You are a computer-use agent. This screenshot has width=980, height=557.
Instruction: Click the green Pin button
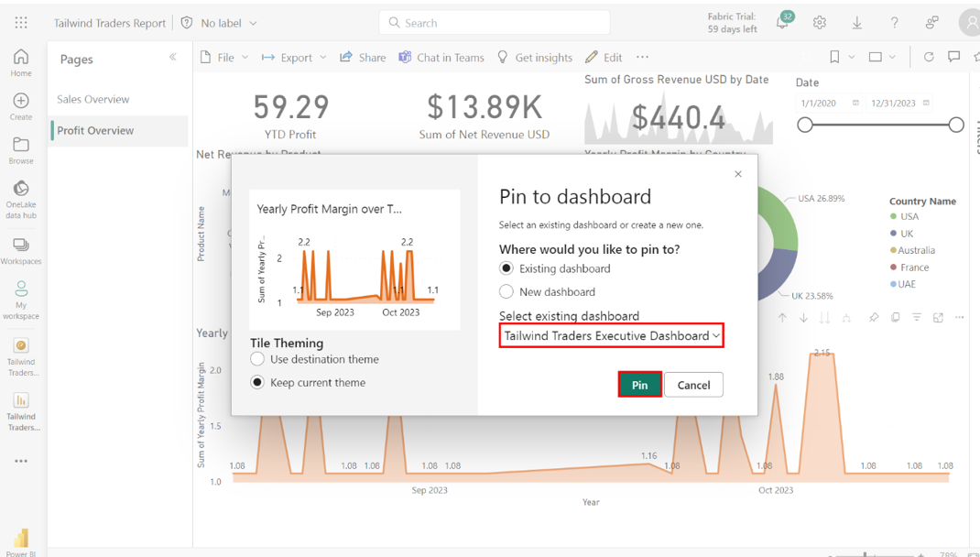[639, 385]
